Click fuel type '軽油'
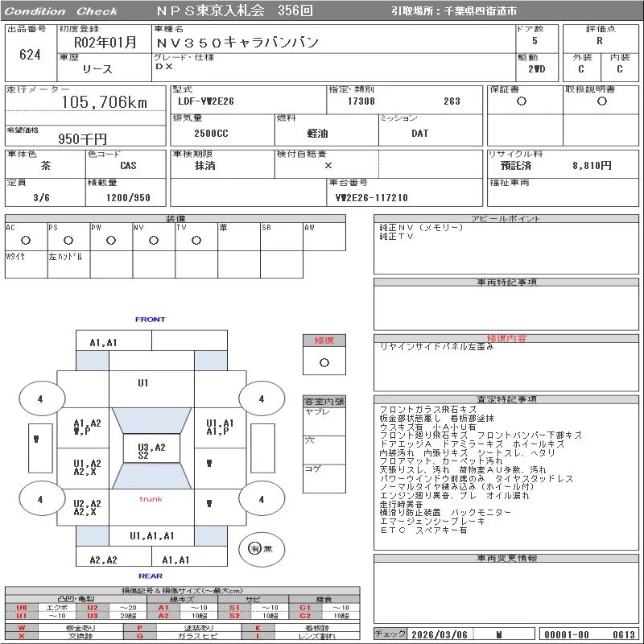This screenshot has width=644, height=644. (317, 133)
